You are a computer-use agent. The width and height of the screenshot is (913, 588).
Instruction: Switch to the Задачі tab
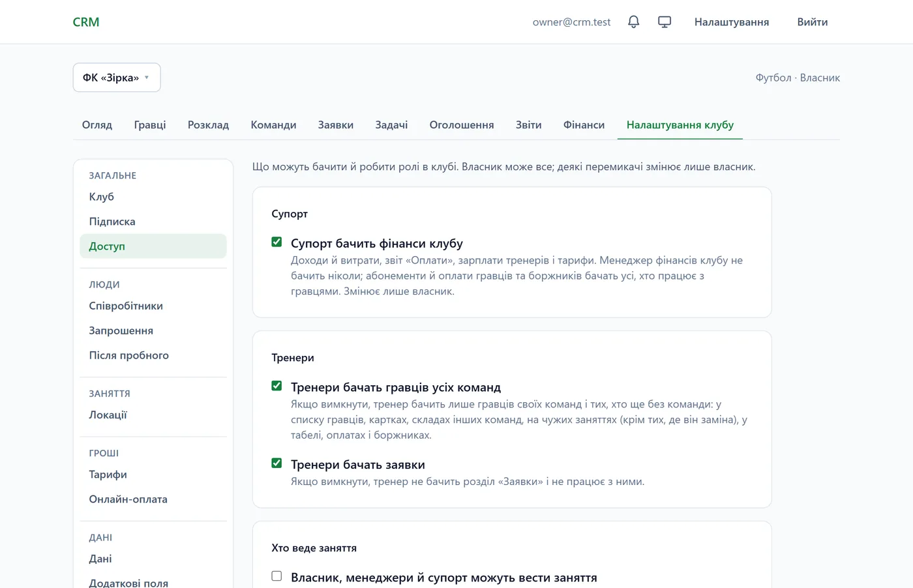(x=391, y=125)
